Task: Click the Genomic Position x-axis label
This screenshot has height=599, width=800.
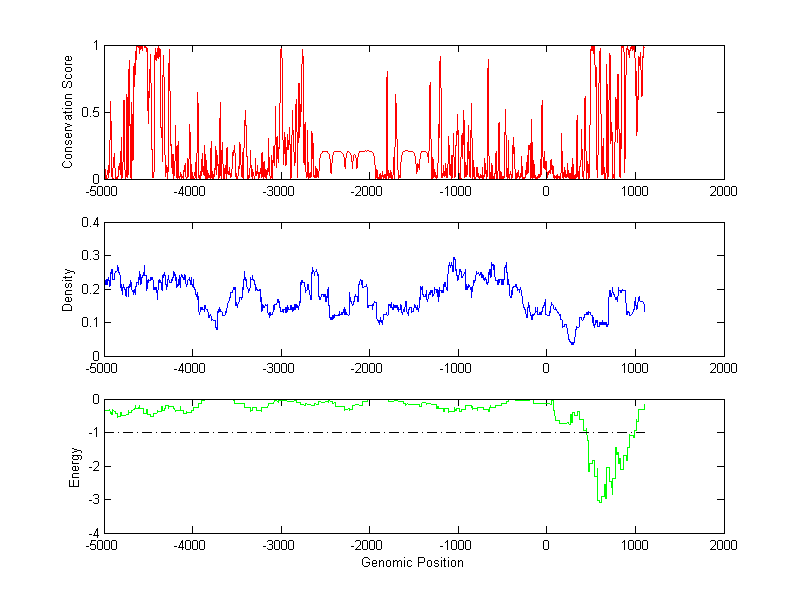Action: 414,563
